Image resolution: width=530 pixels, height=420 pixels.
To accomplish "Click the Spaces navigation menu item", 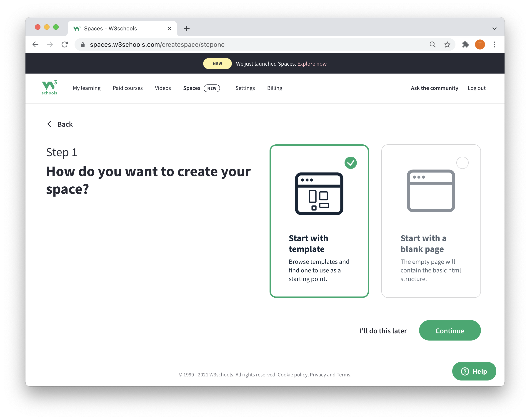I will click(191, 88).
